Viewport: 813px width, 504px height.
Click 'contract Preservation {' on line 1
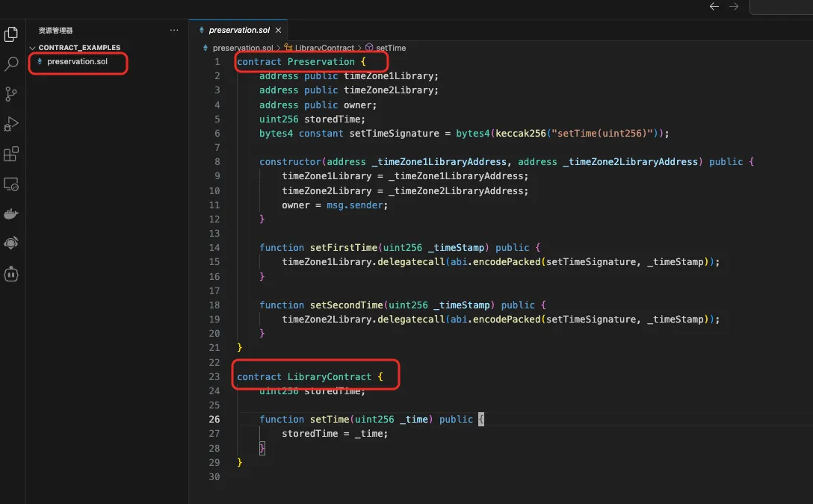click(301, 62)
